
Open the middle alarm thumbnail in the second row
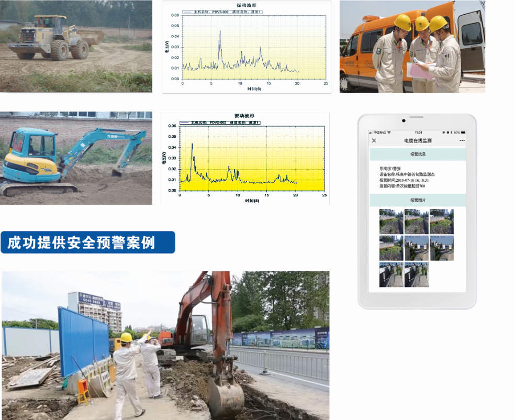tap(416, 248)
